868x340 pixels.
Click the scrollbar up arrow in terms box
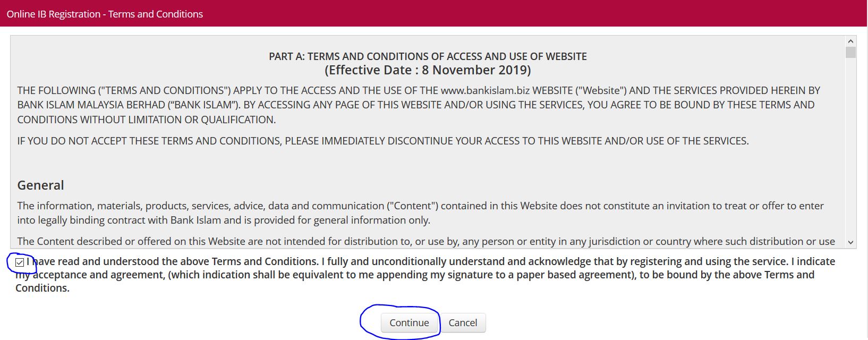click(850, 41)
